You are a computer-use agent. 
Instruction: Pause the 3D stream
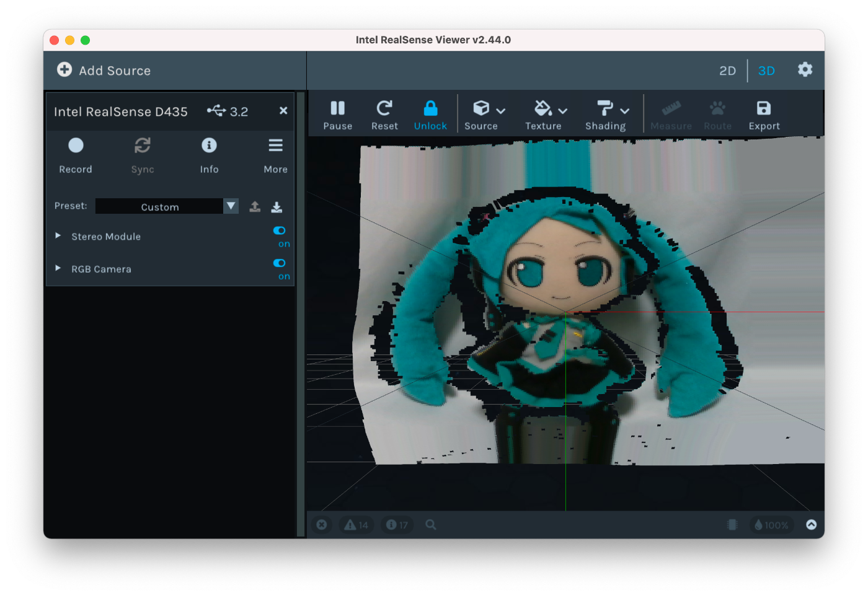(338, 115)
